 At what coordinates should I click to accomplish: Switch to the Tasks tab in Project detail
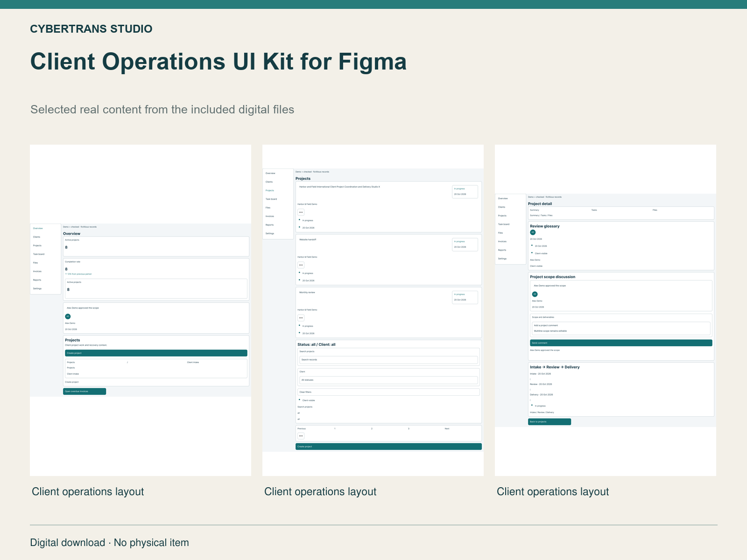594,210
